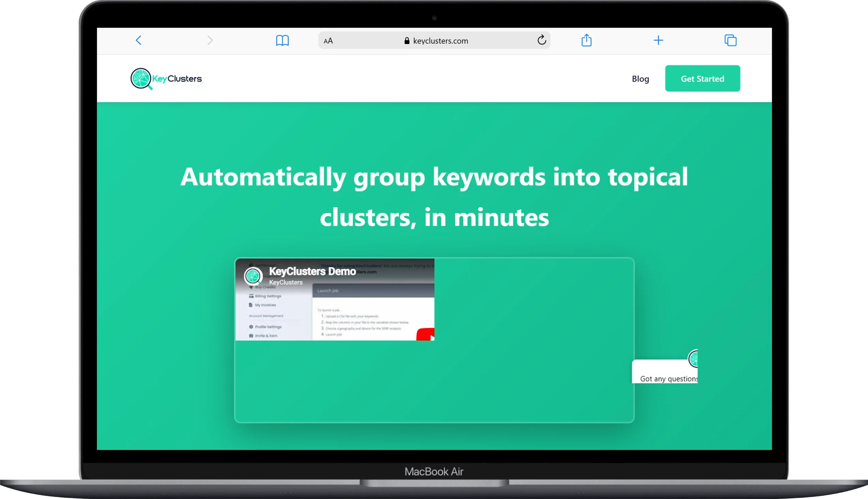This screenshot has height=499, width=868.
Task: Click the Get Started button
Action: [x=702, y=79]
